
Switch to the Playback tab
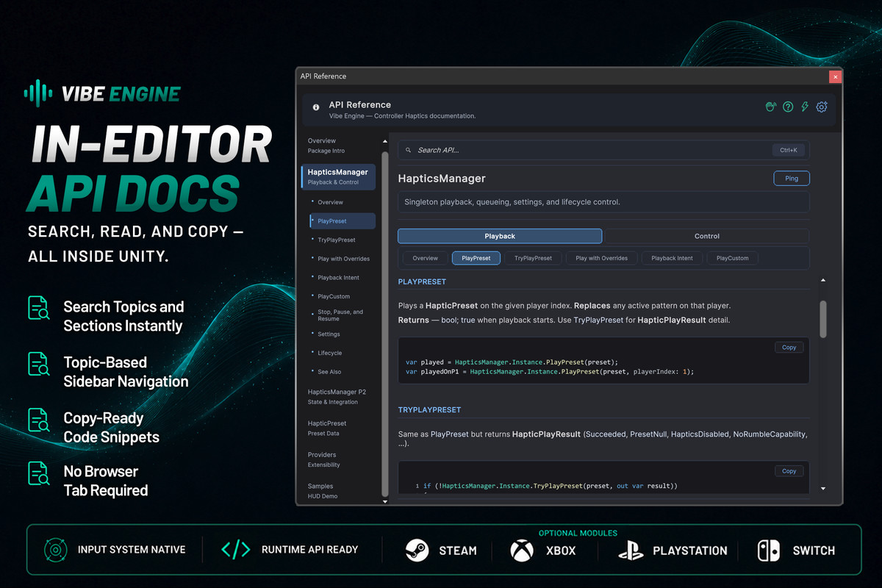click(x=500, y=236)
